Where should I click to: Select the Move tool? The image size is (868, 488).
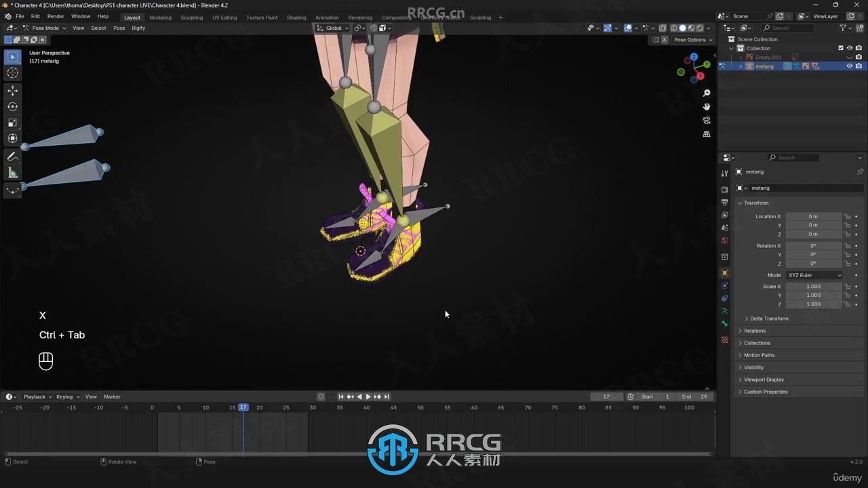click(x=12, y=91)
